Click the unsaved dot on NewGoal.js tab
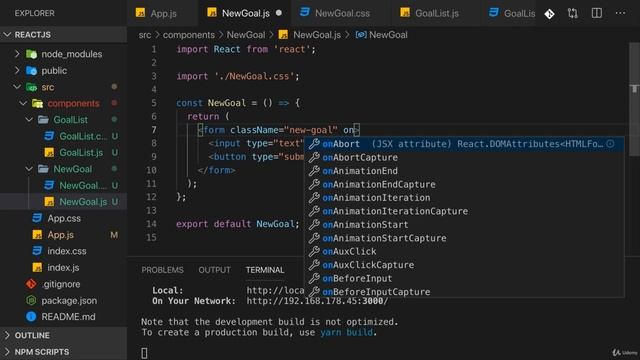 click(x=279, y=13)
